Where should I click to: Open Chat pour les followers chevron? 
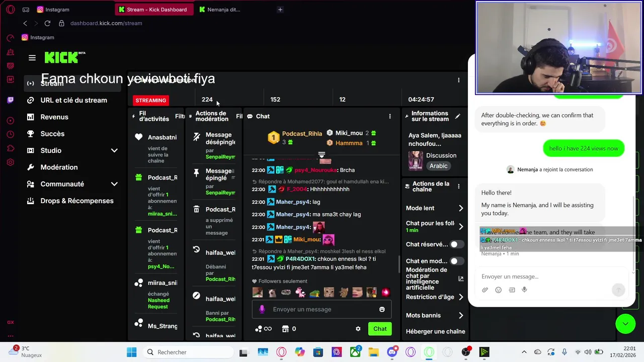coord(461,226)
